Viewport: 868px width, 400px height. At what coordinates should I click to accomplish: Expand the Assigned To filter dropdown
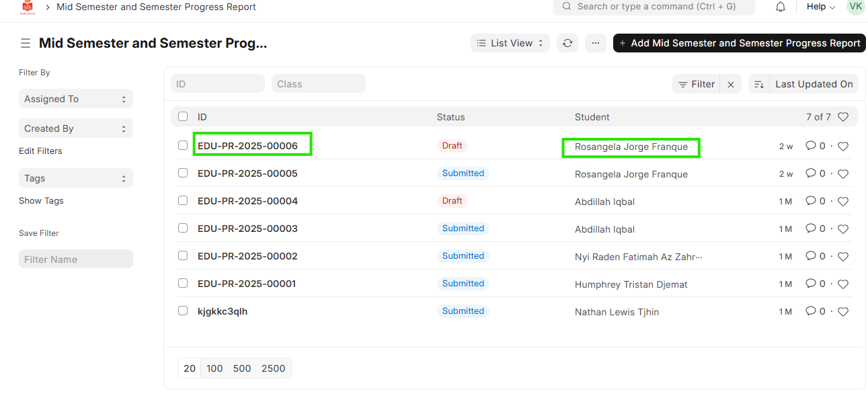tap(75, 99)
